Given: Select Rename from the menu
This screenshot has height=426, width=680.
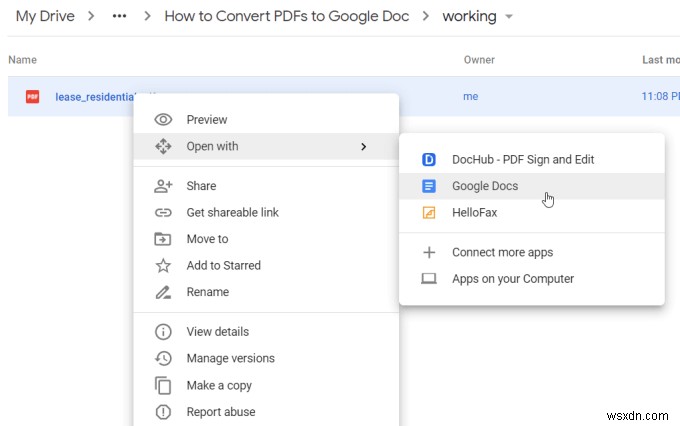Looking at the screenshot, I should coord(266,292).
